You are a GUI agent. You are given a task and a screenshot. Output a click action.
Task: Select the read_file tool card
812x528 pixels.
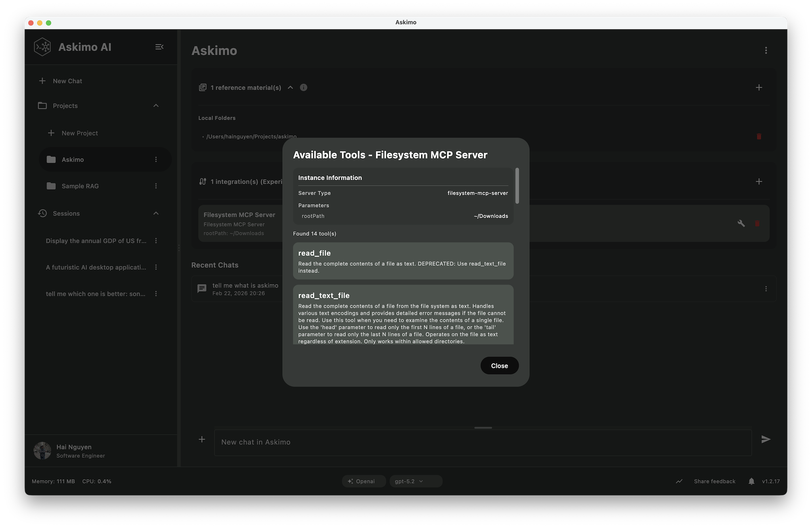click(x=403, y=261)
